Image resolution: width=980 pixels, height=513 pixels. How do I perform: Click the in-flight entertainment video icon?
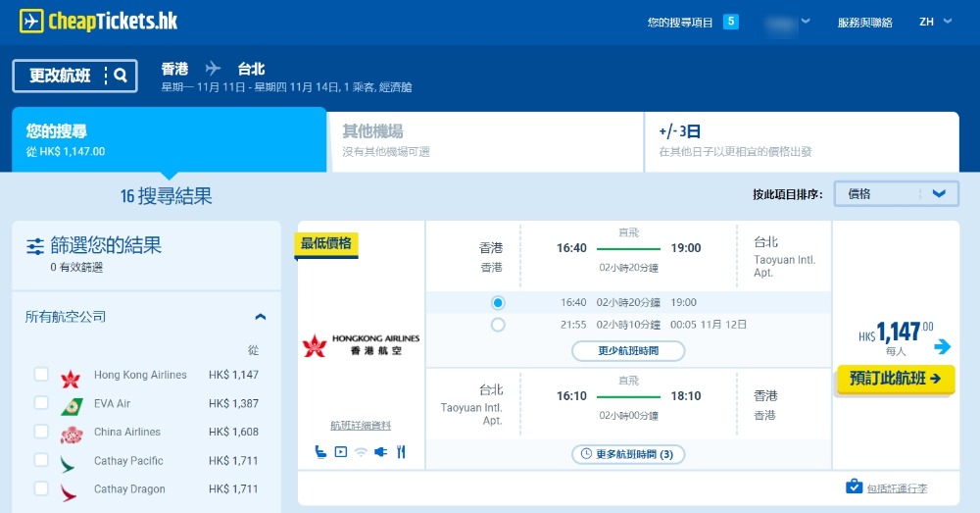(x=341, y=452)
